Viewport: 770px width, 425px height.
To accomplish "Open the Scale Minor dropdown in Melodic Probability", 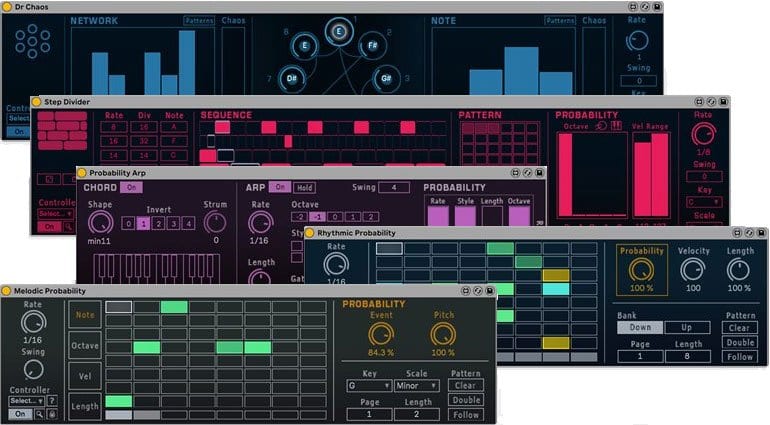I will tap(416, 386).
